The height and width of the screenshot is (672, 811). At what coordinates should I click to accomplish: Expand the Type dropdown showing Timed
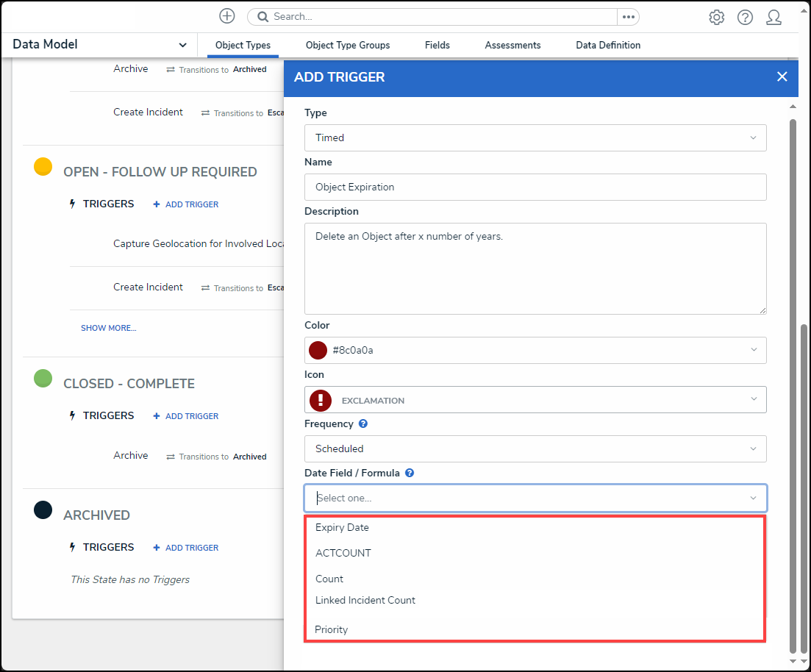[x=535, y=138]
